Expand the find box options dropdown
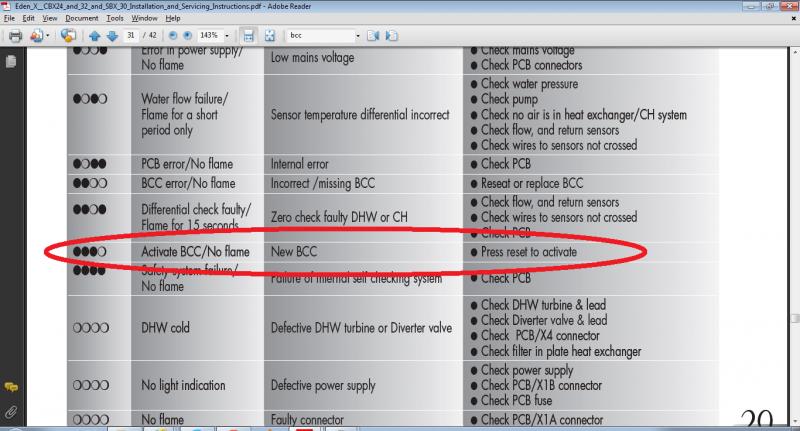The width and height of the screenshot is (800, 431). pyautogui.click(x=358, y=35)
